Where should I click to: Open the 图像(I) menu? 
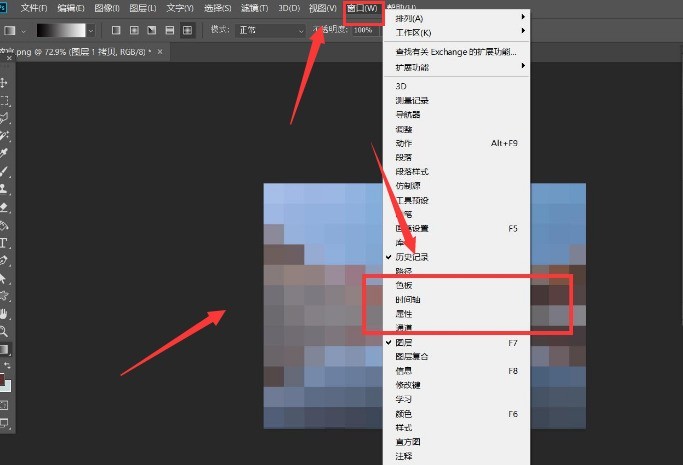(x=107, y=8)
